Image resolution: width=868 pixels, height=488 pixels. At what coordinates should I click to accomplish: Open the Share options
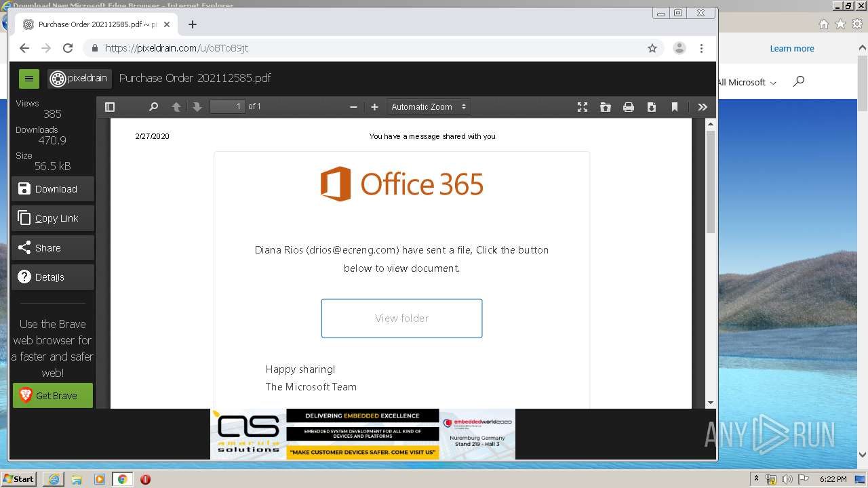(53, 248)
